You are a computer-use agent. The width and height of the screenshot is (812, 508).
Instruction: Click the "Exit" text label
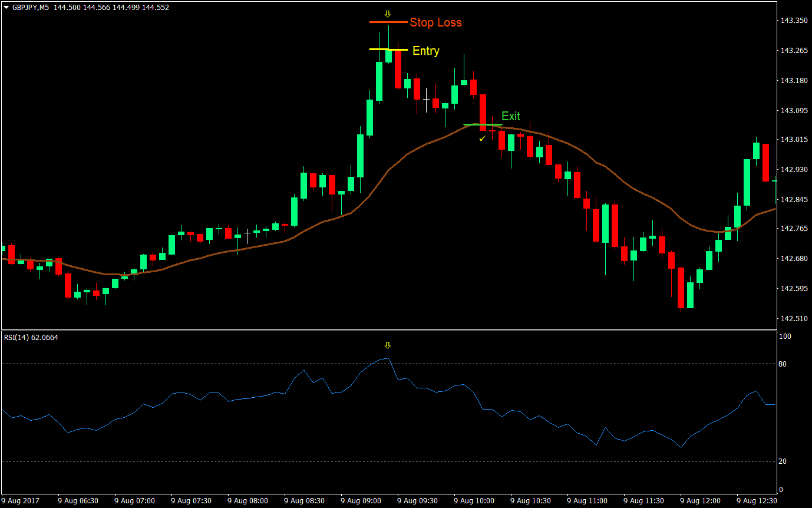[511, 116]
